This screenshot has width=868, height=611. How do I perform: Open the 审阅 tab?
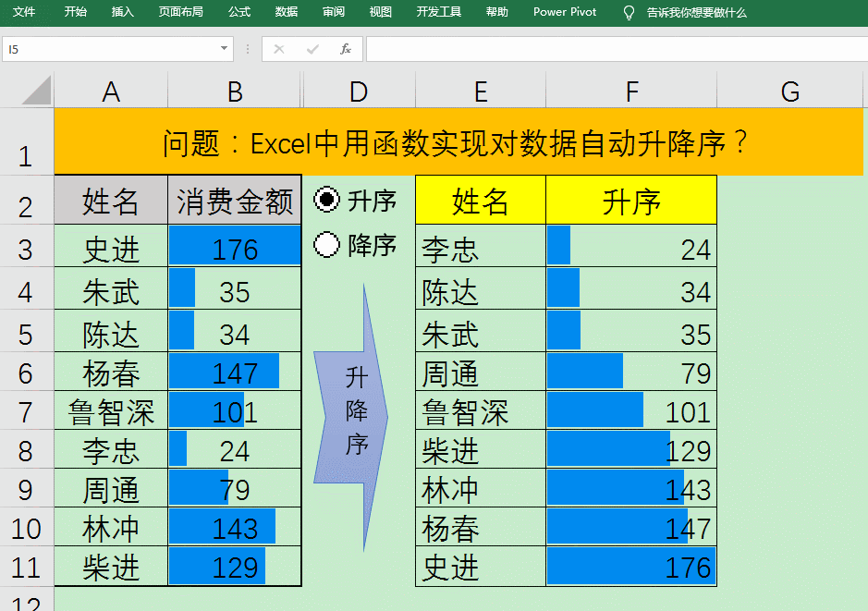click(x=334, y=12)
